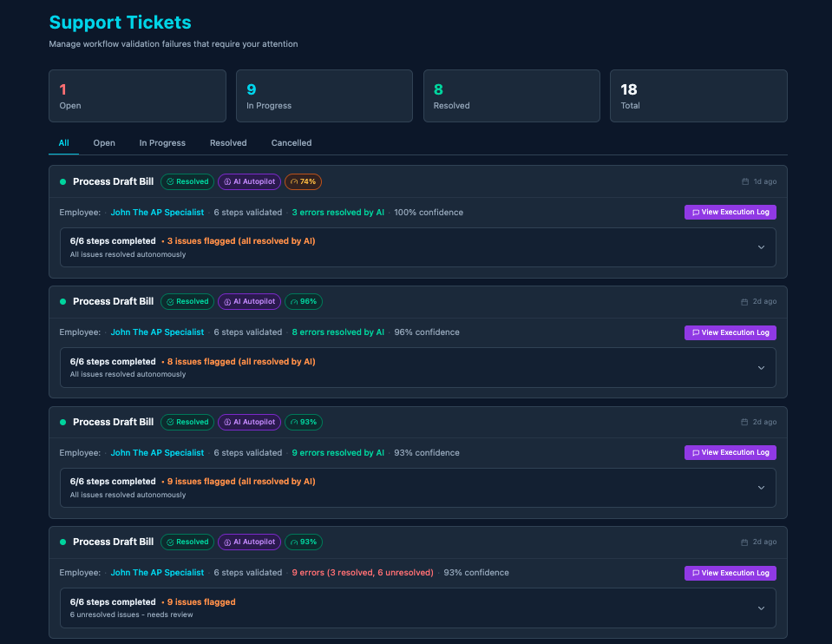This screenshot has width=832, height=644.
Task: Expand the "9 issues flagged" section on last ticket
Action: point(762,608)
